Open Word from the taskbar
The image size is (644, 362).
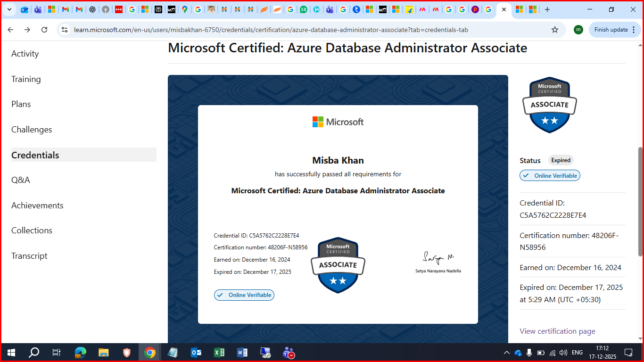[x=242, y=353]
